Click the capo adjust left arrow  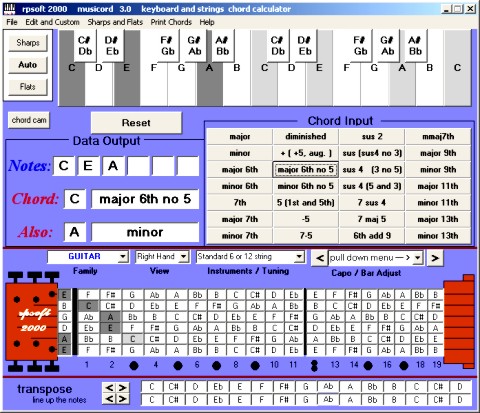coord(319,258)
